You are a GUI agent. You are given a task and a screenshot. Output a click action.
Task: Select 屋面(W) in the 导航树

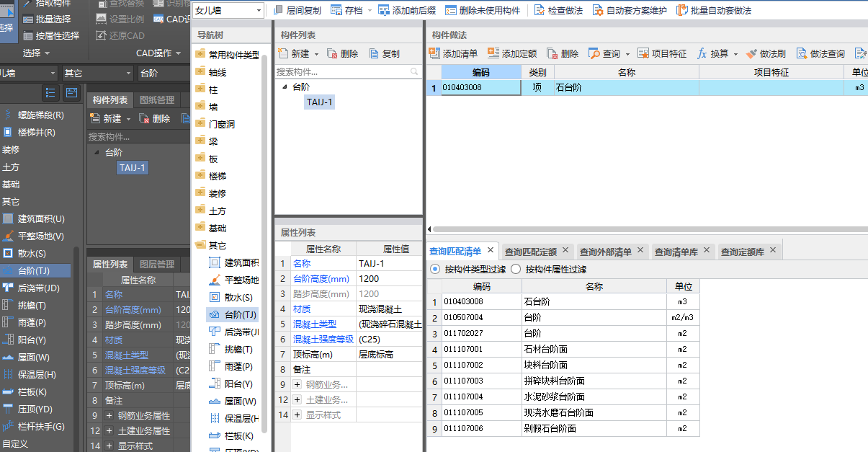click(x=231, y=401)
